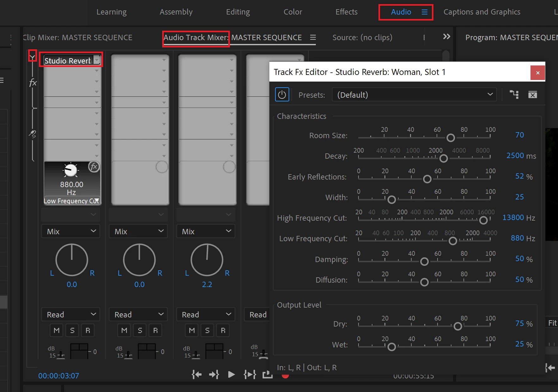Screen dimensions: 558x392
Task: Click second track's empty first effect slot arrow
Action: tap(164, 60)
